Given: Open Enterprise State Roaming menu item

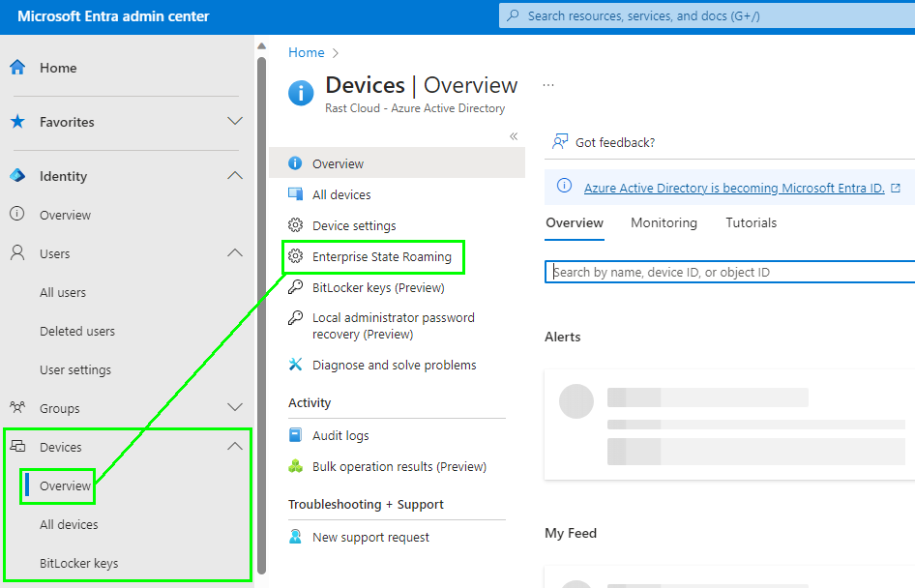Looking at the screenshot, I should pyautogui.click(x=381, y=257).
